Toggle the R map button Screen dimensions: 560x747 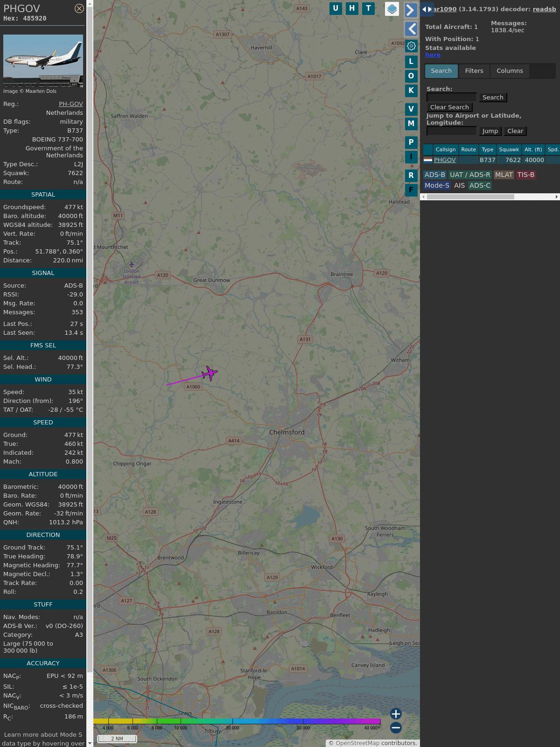(411, 176)
